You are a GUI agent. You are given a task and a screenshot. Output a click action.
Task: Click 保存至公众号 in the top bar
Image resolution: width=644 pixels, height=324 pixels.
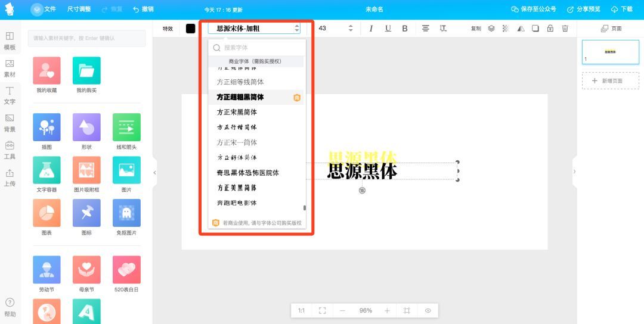pos(534,9)
